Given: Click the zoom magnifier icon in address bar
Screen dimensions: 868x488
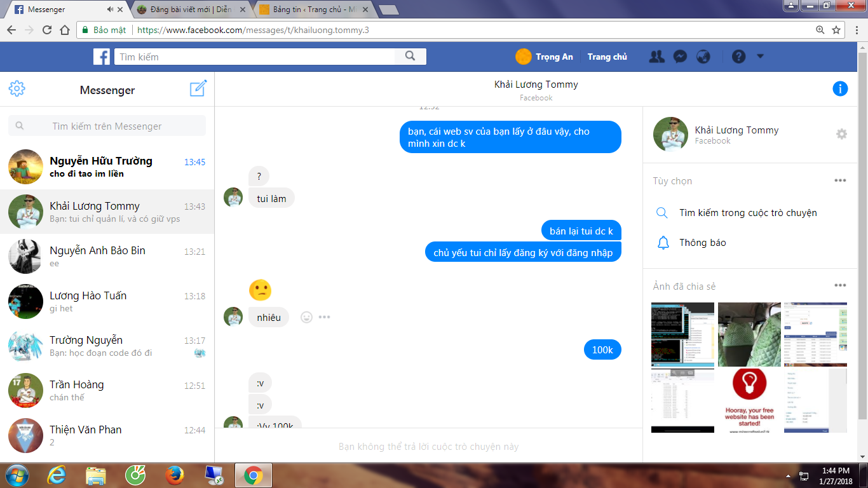Looking at the screenshot, I should pyautogui.click(x=820, y=30).
